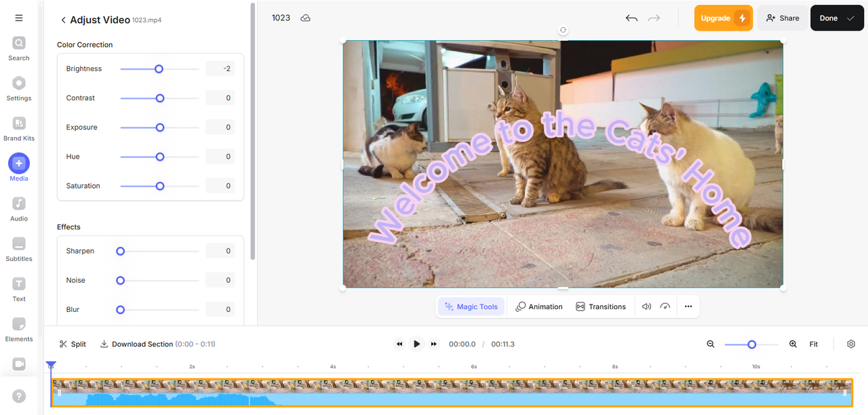868x415 pixels.
Task: Go back from Adjust Video panel
Action: [x=63, y=20]
